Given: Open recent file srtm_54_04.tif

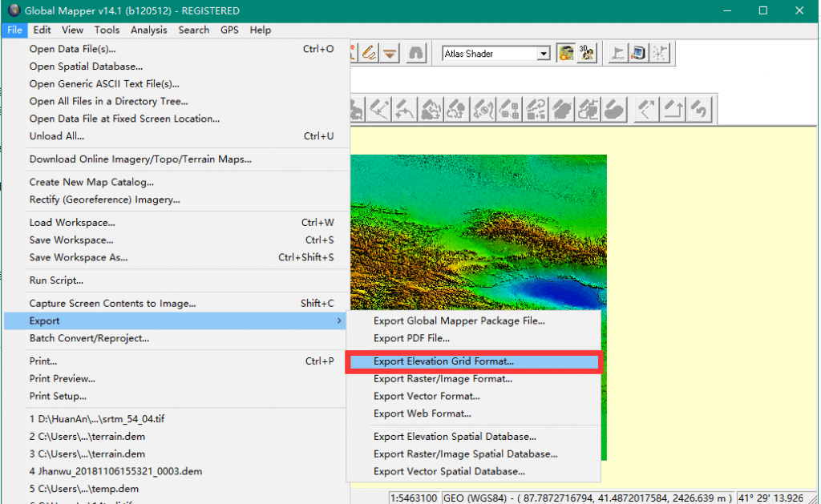Looking at the screenshot, I should coord(97,419).
